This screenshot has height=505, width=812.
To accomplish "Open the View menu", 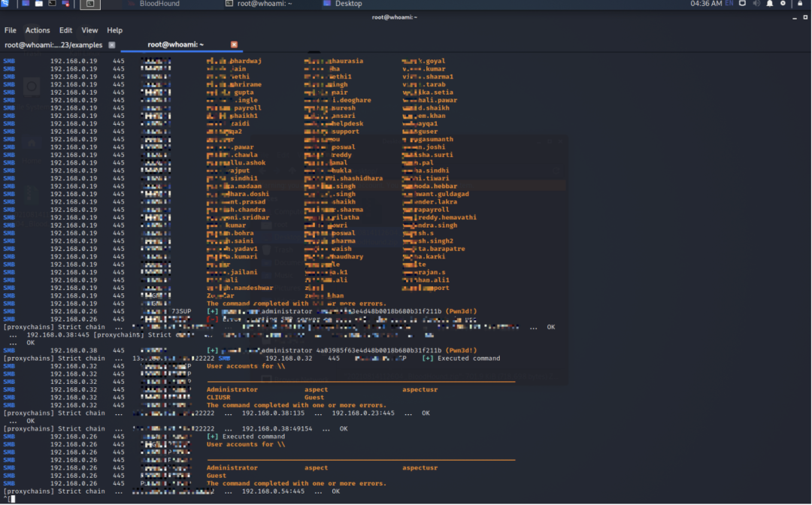I will [x=89, y=30].
